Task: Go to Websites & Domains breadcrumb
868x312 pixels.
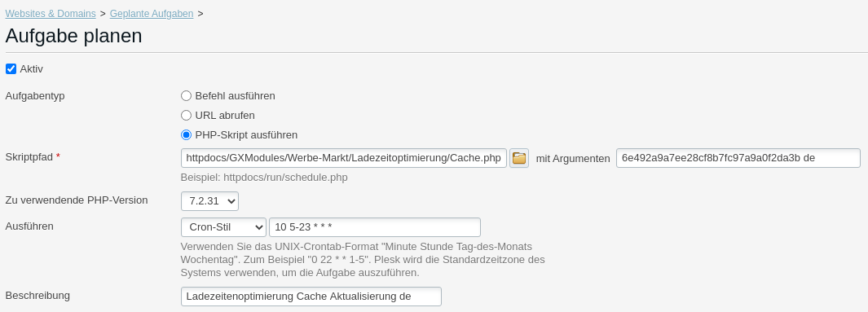Action: [x=51, y=14]
